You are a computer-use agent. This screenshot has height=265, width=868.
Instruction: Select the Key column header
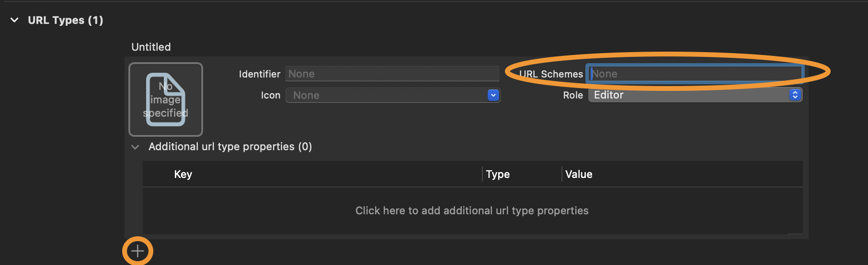[x=183, y=175]
